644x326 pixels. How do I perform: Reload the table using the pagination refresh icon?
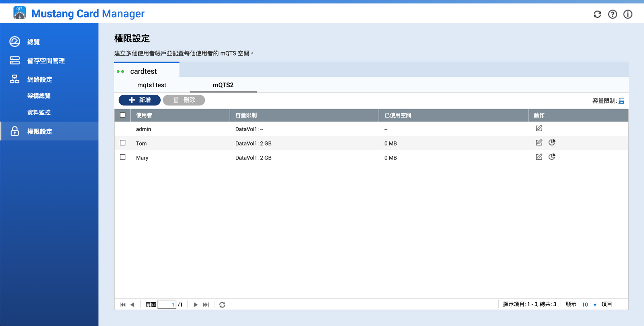pos(222,305)
